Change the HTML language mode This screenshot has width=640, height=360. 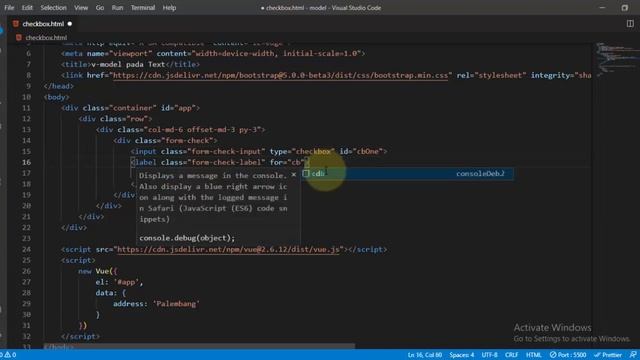(x=533, y=355)
